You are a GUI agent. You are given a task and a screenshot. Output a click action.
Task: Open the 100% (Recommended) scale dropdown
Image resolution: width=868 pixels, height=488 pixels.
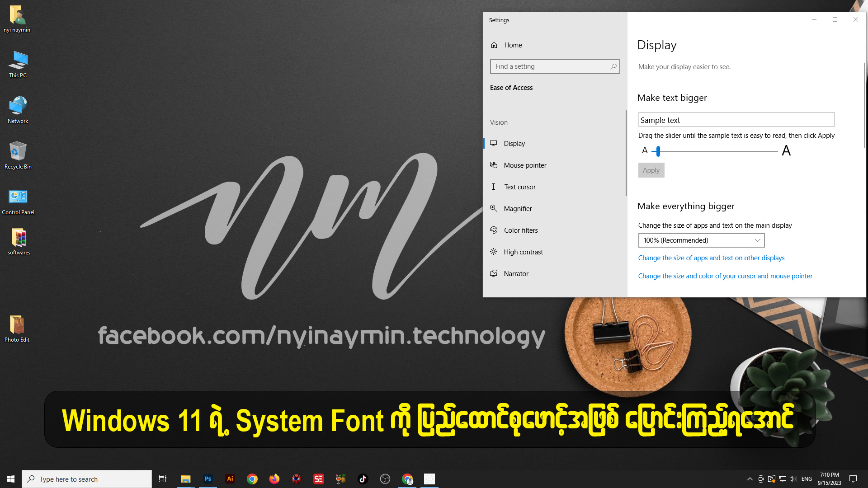(x=701, y=240)
